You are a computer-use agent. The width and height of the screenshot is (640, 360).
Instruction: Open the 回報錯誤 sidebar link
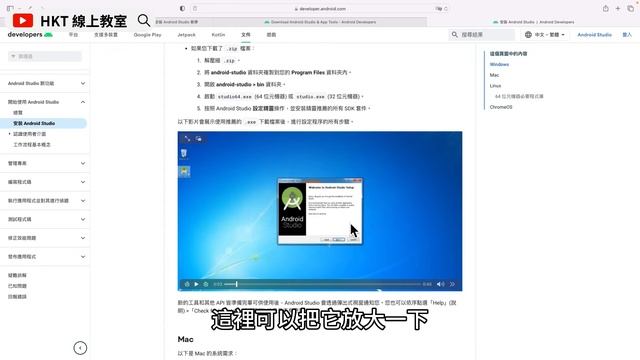[x=17, y=297]
